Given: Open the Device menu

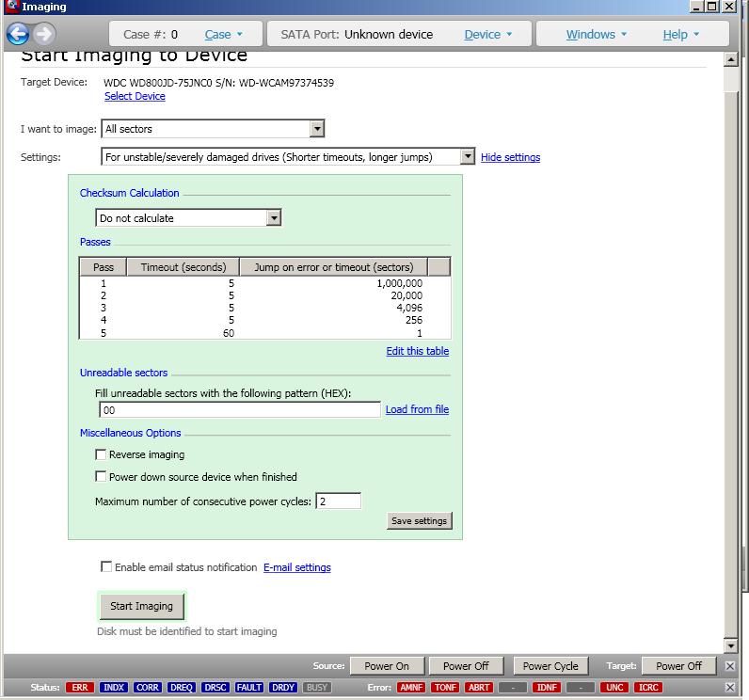Looking at the screenshot, I should pos(488,35).
